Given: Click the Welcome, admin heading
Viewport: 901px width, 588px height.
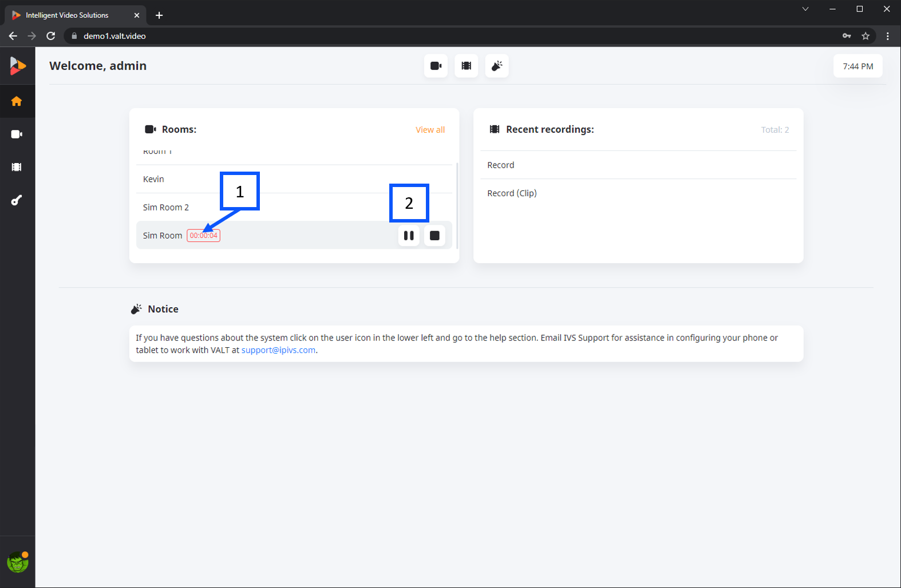Looking at the screenshot, I should (98, 66).
